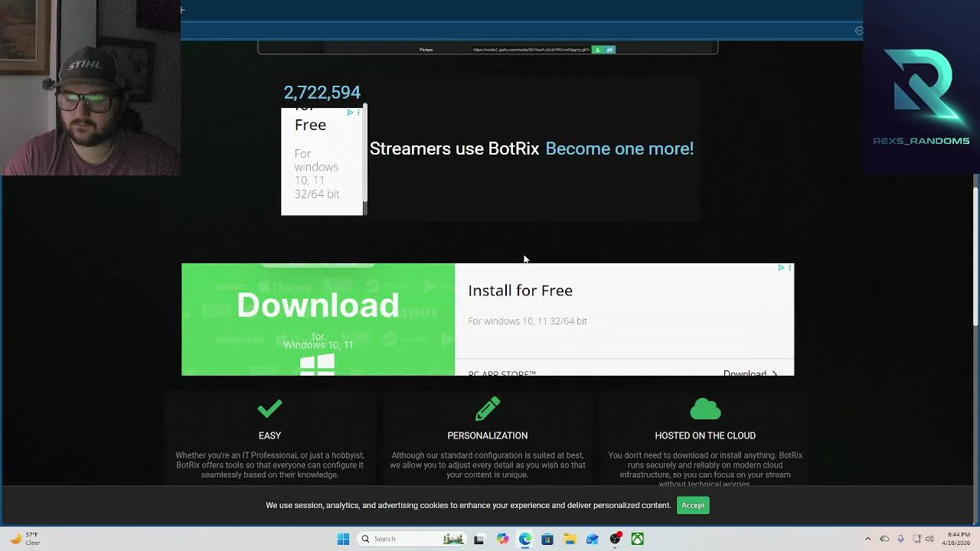The image size is (980, 551).
Task: Open Copilot from the taskbar
Action: [x=502, y=539]
